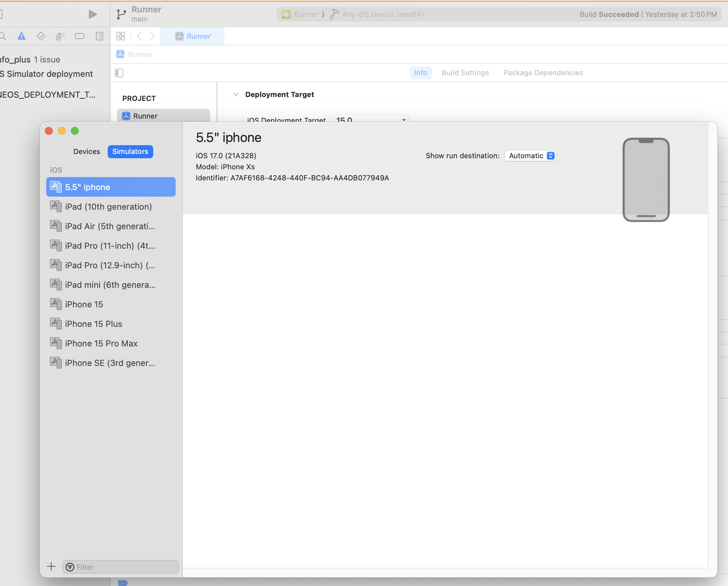Go back with left chevron arrow

[139, 36]
